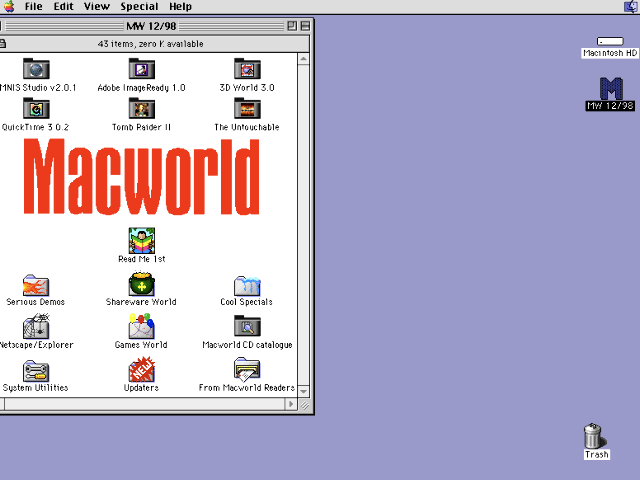The width and height of the screenshot is (640, 480).
Task: Click the MW 12/98 window title bar
Action: pos(151,26)
